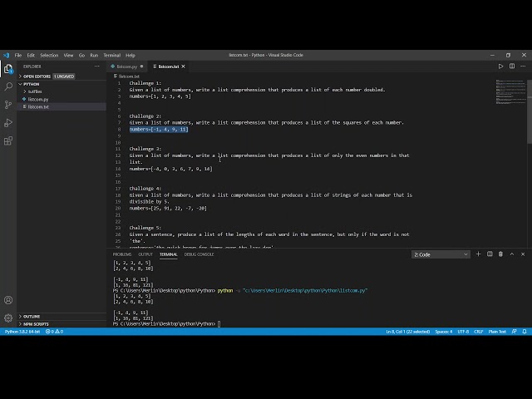Close the listcom.txt editor tab
532x399 pixels.
tap(183, 66)
